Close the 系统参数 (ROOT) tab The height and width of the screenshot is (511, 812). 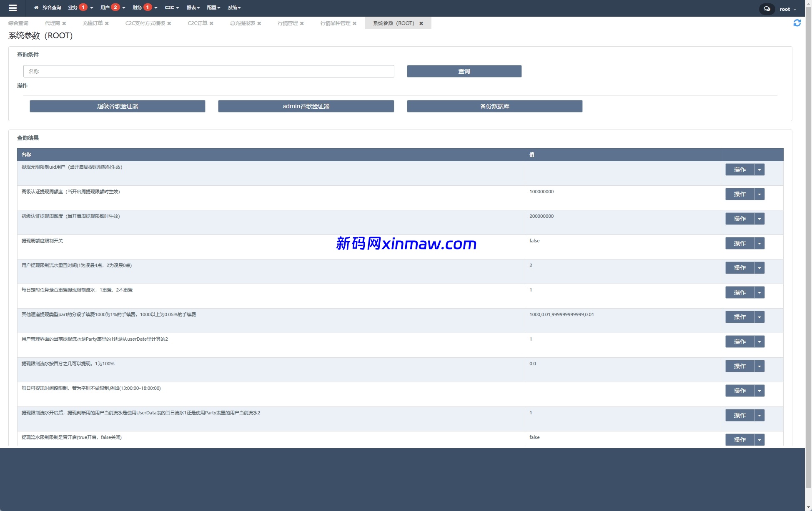(421, 23)
